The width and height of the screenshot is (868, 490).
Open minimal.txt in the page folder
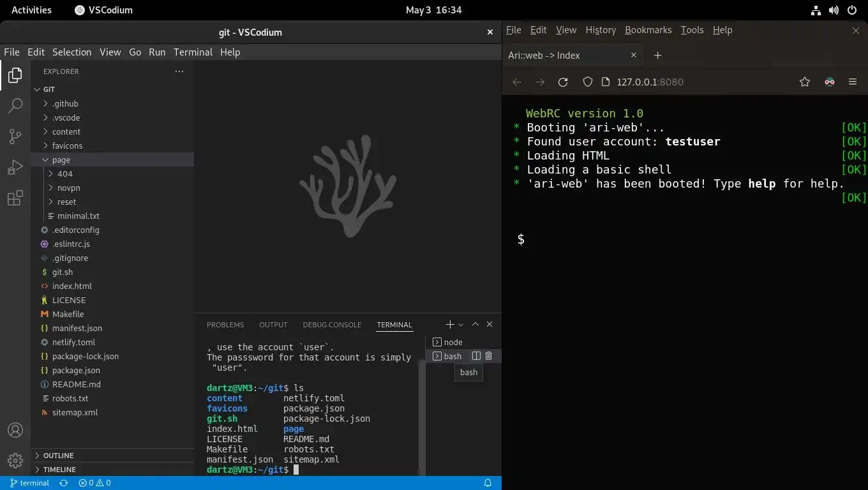coord(112,216)
